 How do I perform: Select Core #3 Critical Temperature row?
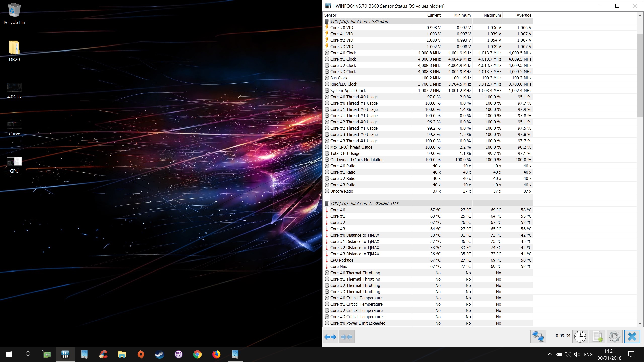pos(428,317)
